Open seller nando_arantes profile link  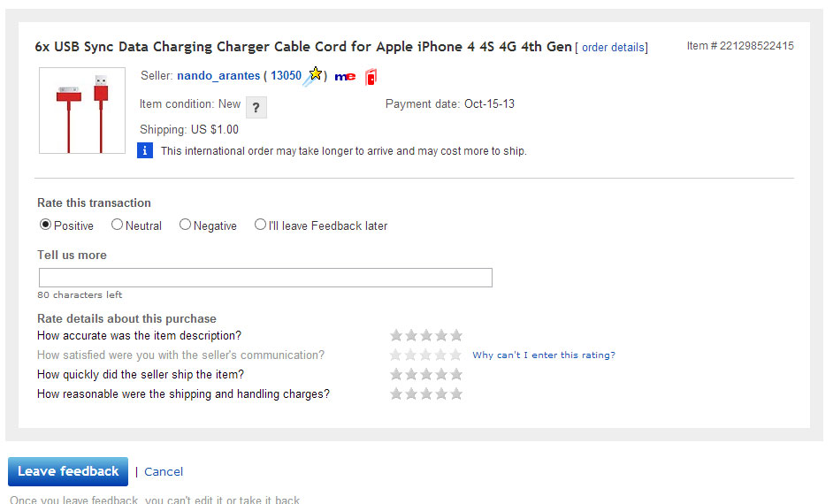(x=218, y=76)
